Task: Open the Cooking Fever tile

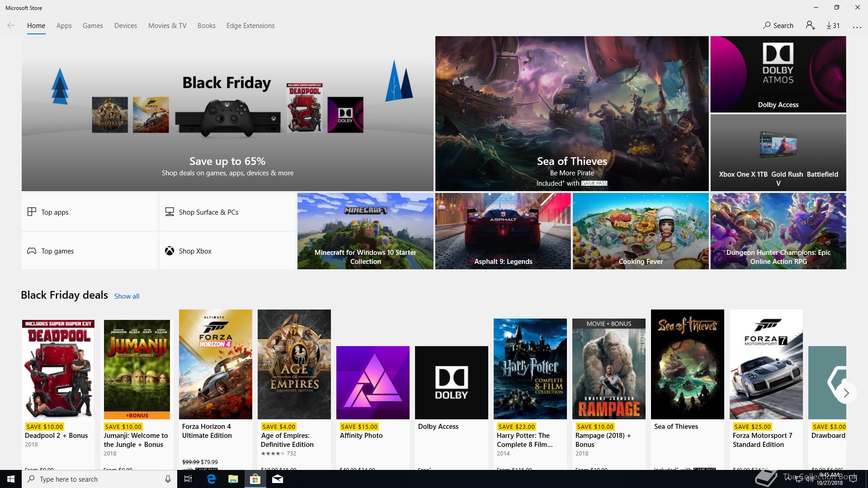Action: click(x=641, y=231)
